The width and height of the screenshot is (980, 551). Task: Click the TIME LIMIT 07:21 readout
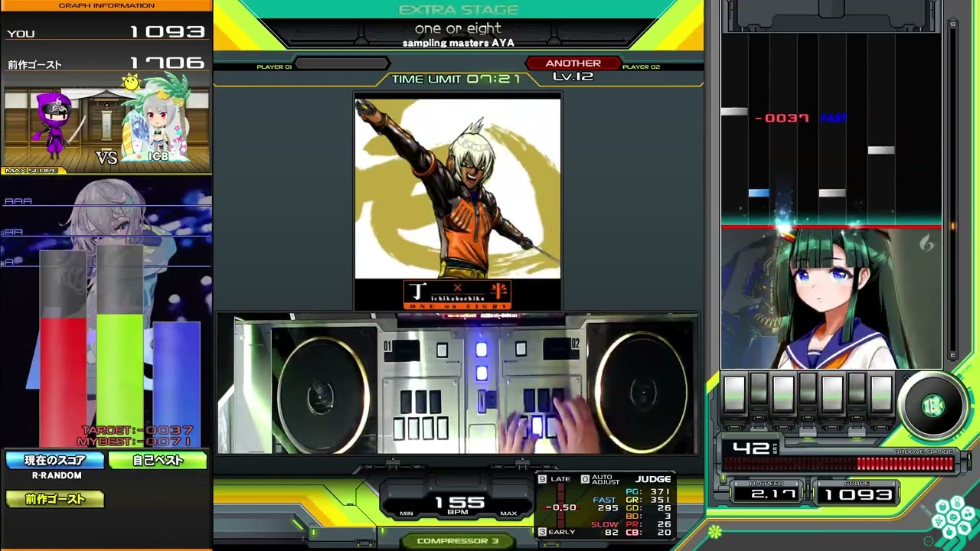coord(456,79)
